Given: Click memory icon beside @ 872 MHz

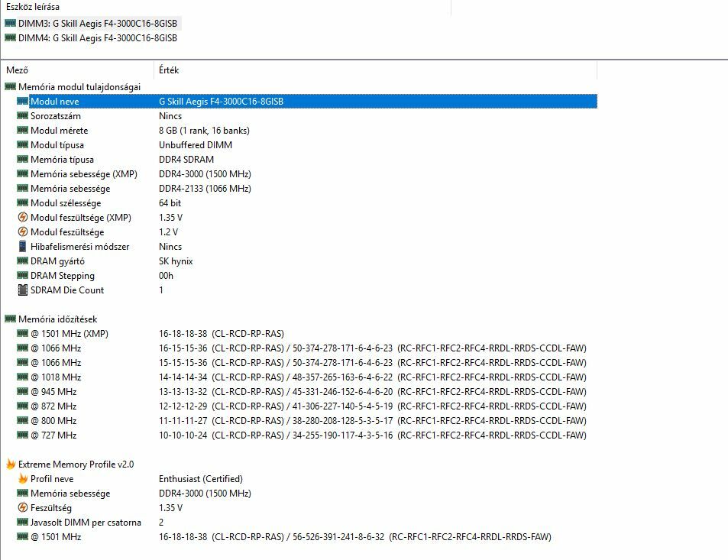Looking at the screenshot, I should 22,406.
